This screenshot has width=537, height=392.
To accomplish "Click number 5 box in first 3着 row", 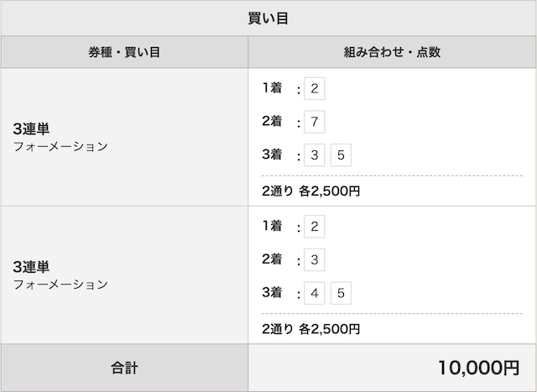I will pyautogui.click(x=341, y=155).
